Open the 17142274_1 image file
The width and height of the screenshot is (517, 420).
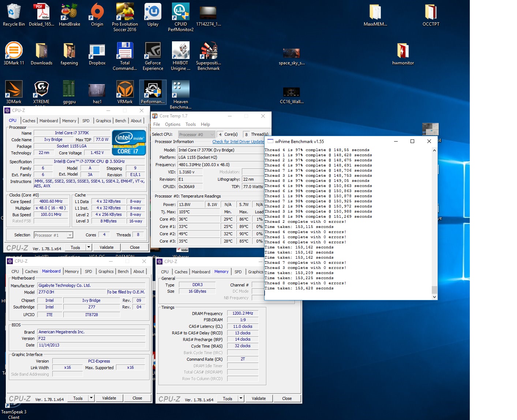[208, 15]
